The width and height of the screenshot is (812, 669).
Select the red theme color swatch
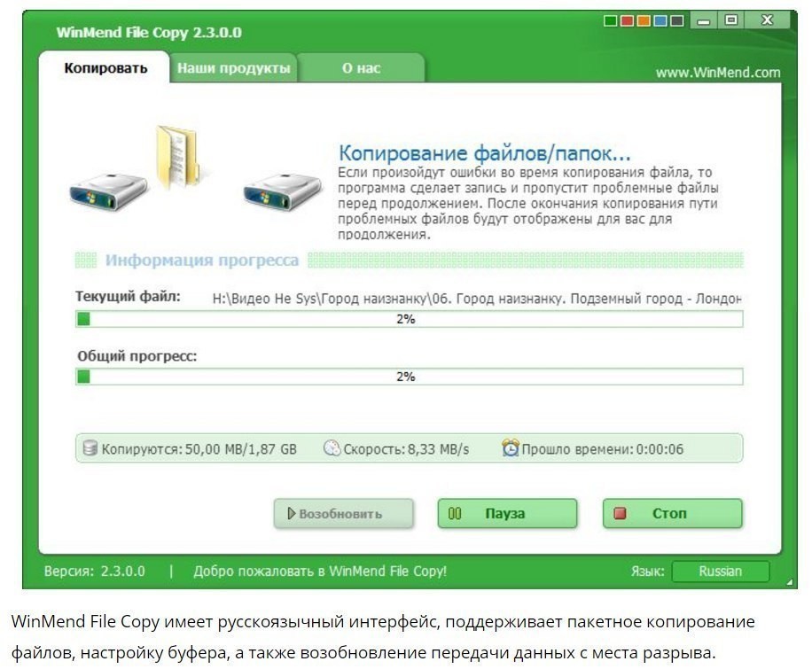(627, 20)
